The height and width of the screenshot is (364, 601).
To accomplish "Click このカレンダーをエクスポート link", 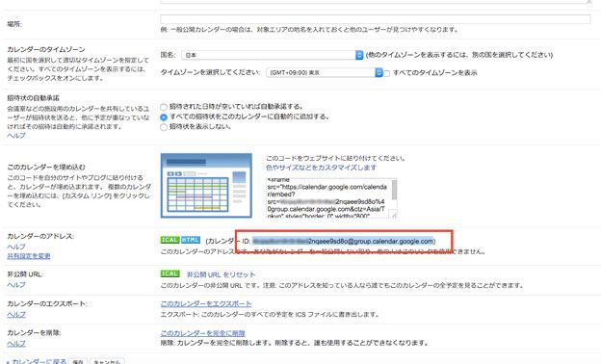I will (x=206, y=304).
